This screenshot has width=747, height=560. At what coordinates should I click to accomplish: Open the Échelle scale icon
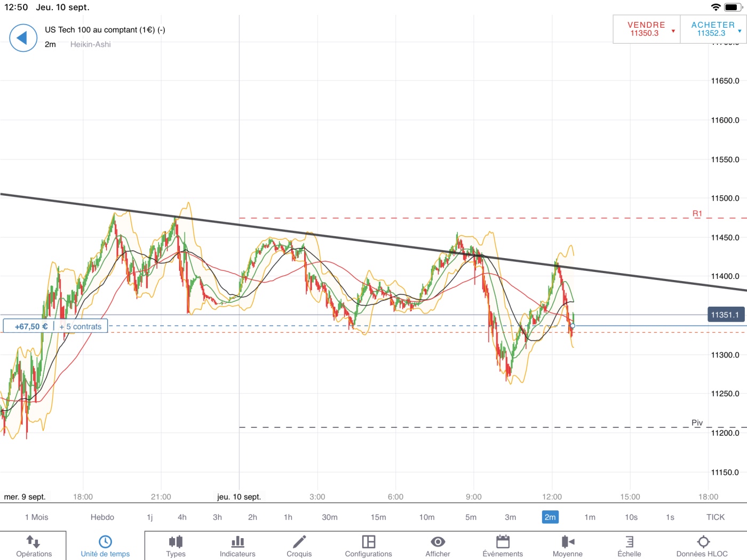coord(630,542)
